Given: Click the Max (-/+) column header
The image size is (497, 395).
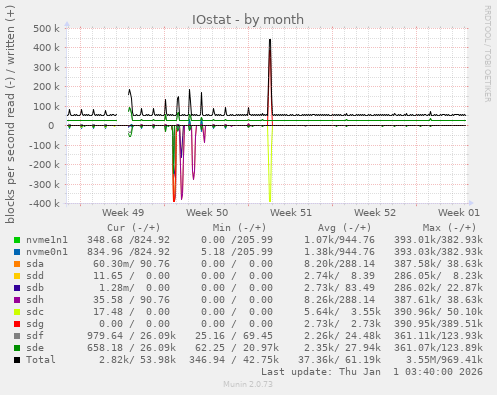Looking at the screenshot, I should [x=449, y=228].
